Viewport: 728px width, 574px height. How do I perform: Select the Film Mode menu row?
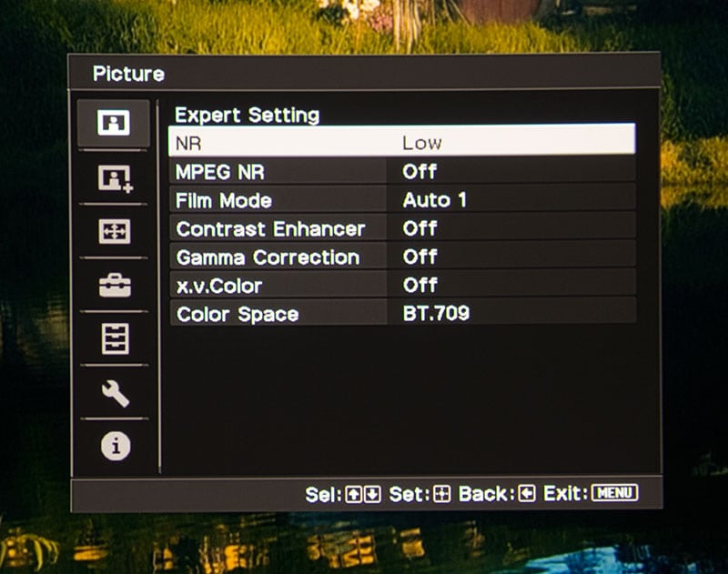coord(402,200)
